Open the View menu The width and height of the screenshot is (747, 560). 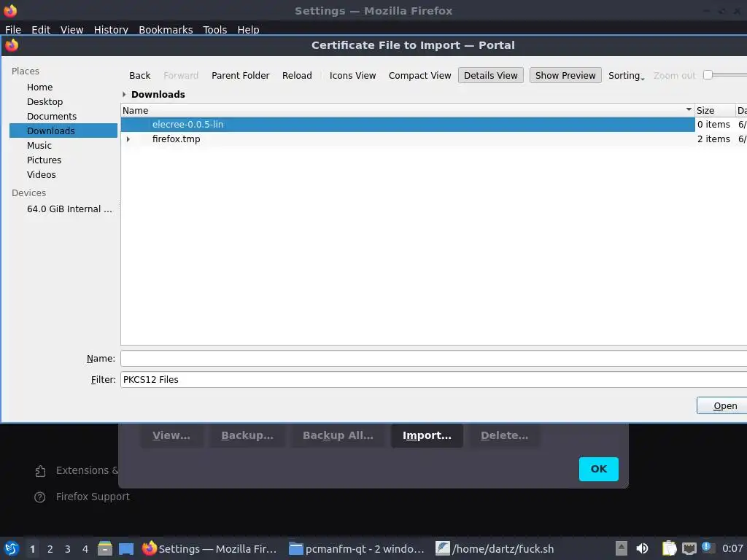pyautogui.click(x=72, y=29)
